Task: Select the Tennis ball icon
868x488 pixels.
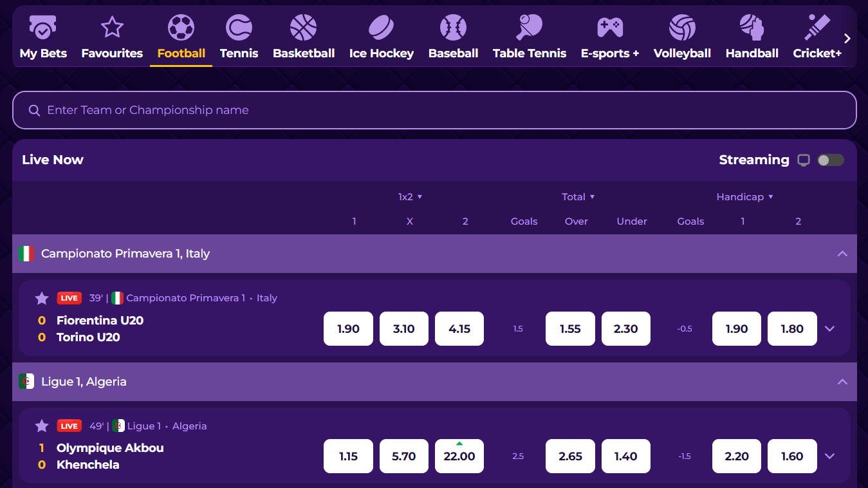Action: tap(239, 28)
